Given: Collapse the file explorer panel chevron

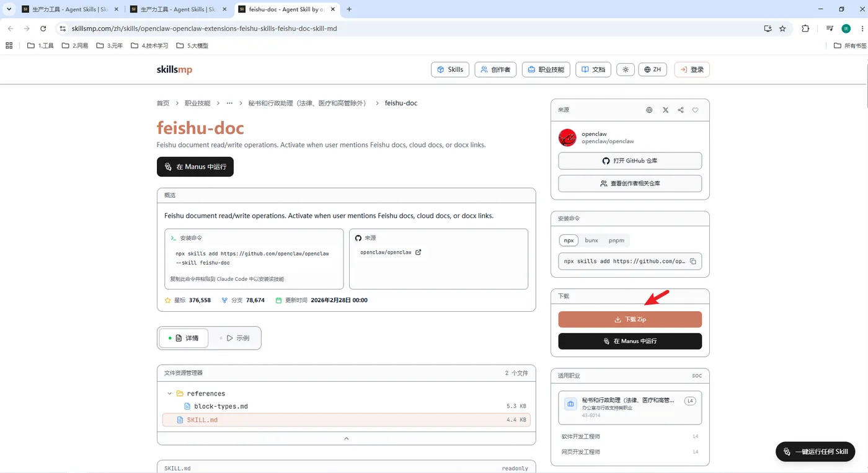Looking at the screenshot, I should tap(347, 438).
